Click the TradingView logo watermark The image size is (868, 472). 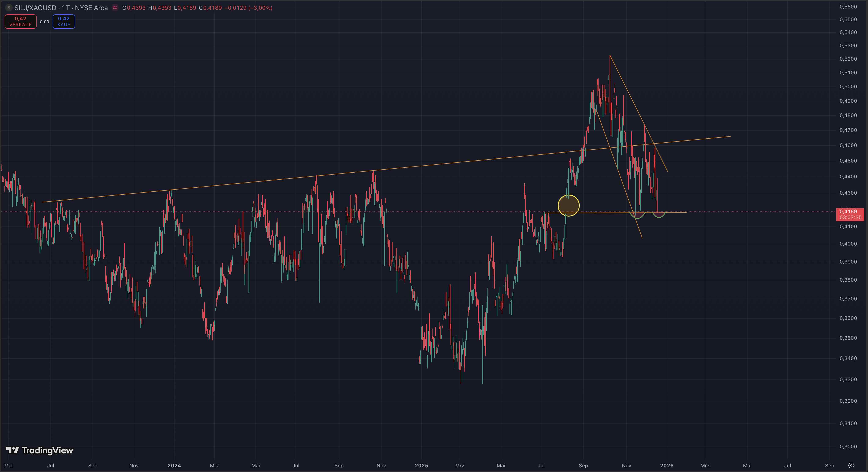coord(40,450)
